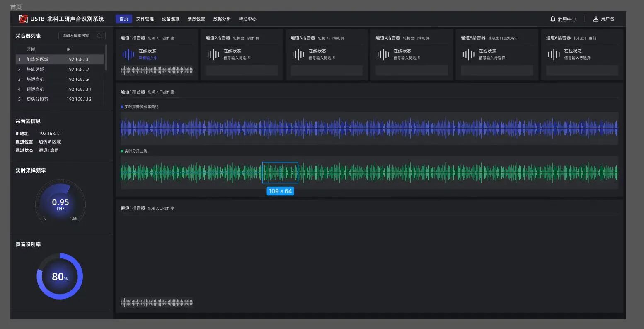Click the collector list vertical scrollbar

106,57
